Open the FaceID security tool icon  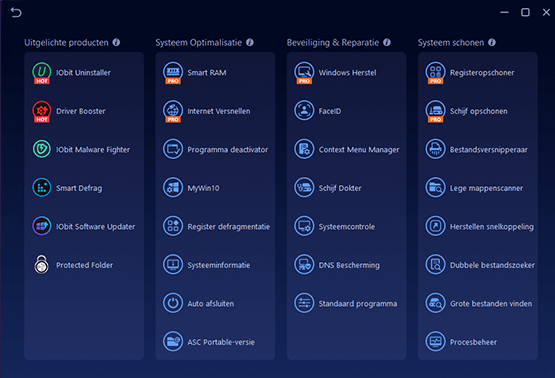(x=304, y=110)
